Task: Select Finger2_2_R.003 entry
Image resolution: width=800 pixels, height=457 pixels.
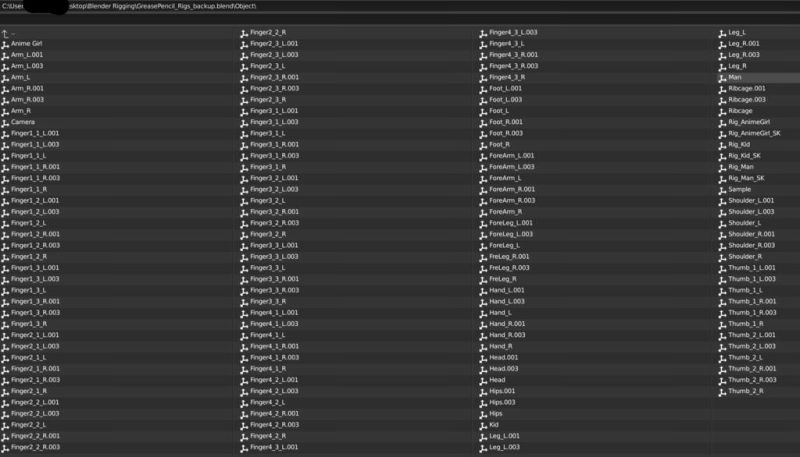Action: coord(35,448)
